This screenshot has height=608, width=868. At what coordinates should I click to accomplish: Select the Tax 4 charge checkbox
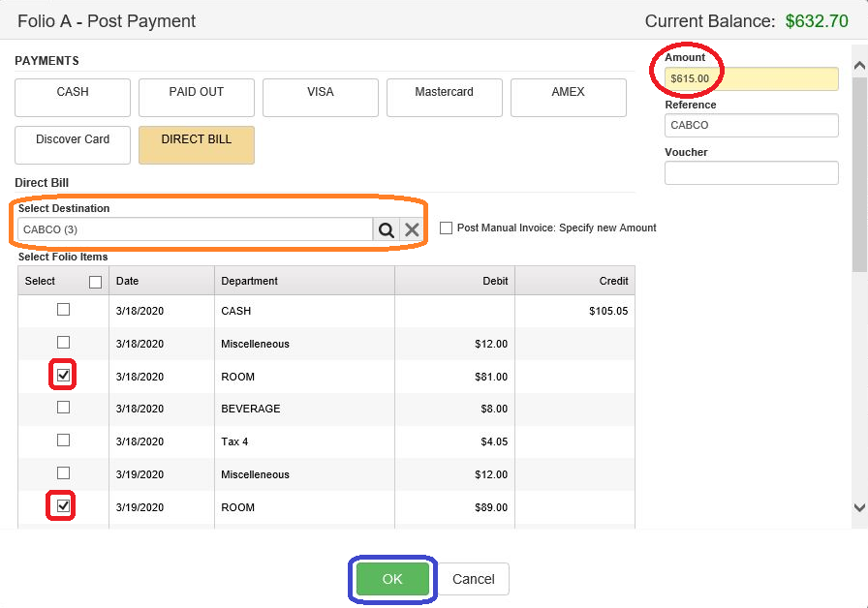pos(63,440)
